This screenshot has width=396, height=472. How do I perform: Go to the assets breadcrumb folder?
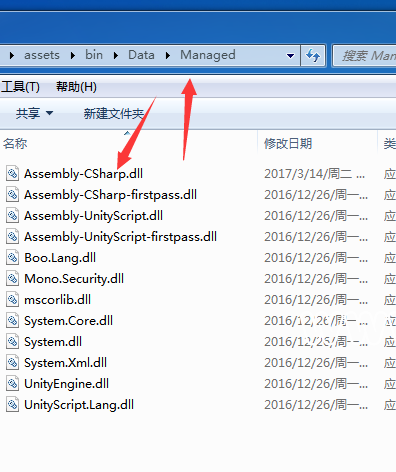(42, 55)
